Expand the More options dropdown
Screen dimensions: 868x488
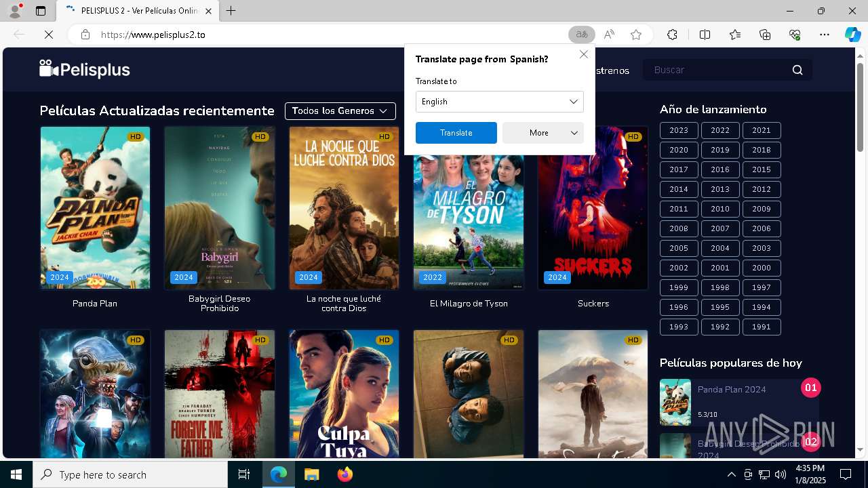[543, 133]
